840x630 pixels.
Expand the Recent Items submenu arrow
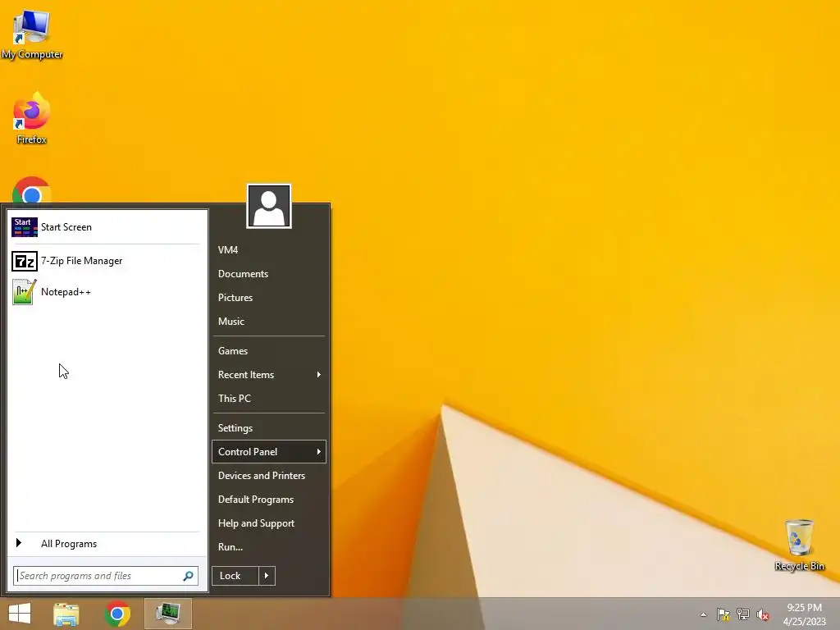pyautogui.click(x=319, y=374)
